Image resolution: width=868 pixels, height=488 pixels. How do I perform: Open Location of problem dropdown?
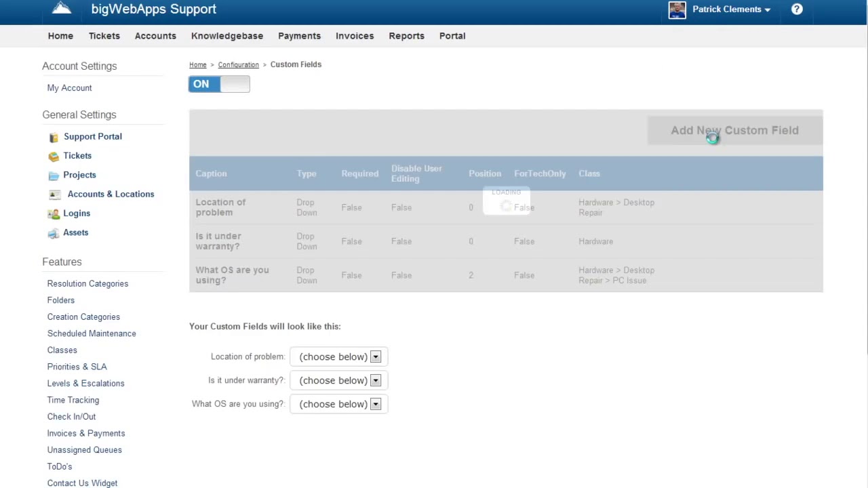coord(338,357)
